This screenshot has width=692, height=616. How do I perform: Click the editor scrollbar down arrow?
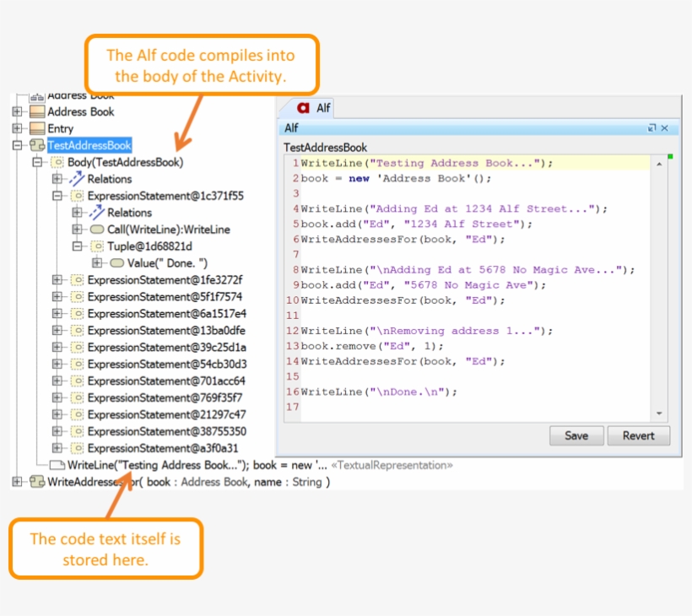659,413
